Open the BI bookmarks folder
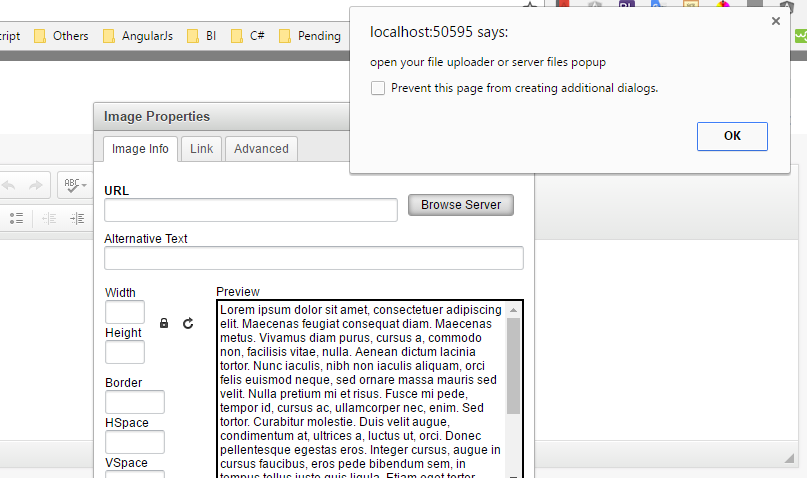Viewport: 807px width, 478px height. 201,36
